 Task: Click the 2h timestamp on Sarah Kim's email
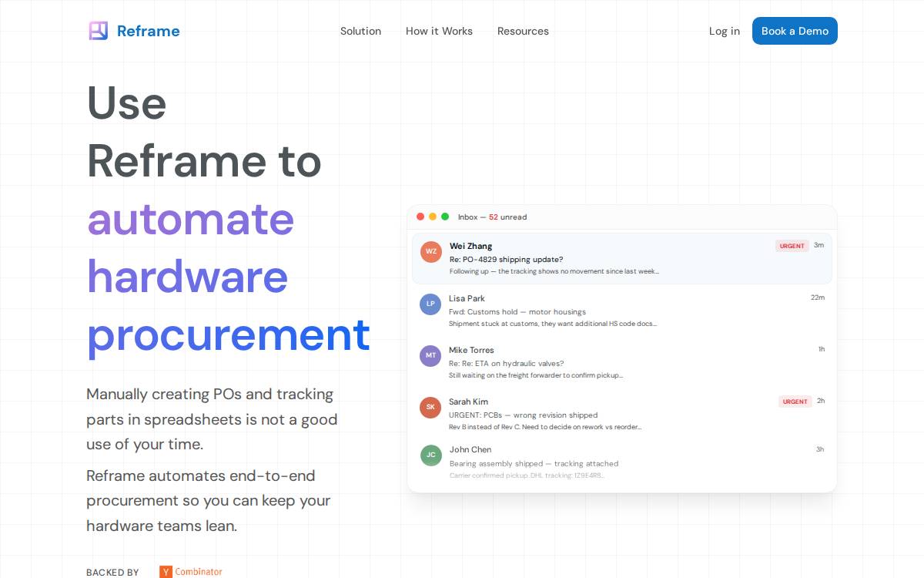pyautogui.click(x=821, y=401)
